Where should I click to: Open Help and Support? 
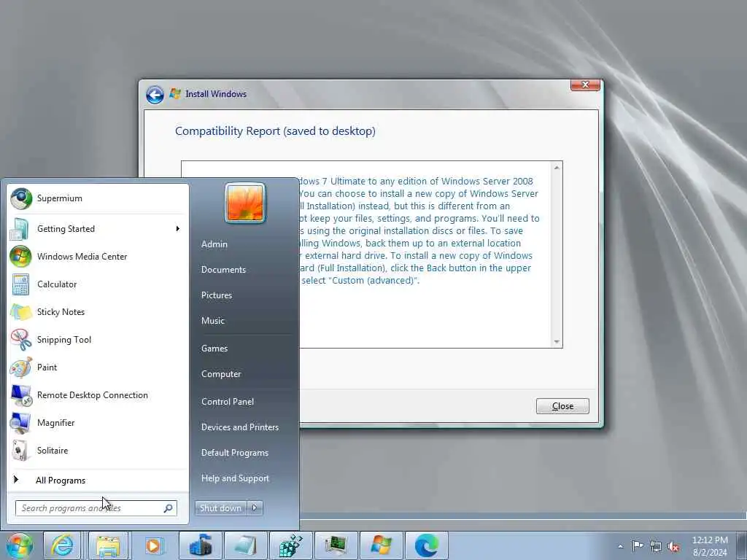pos(236,478)
